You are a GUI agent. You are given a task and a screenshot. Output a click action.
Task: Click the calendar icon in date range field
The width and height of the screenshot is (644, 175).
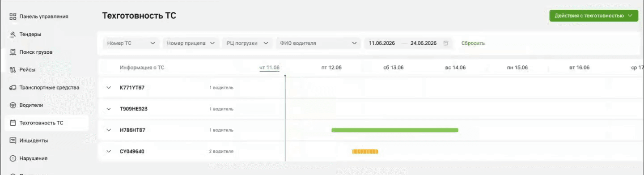[445, 43]
